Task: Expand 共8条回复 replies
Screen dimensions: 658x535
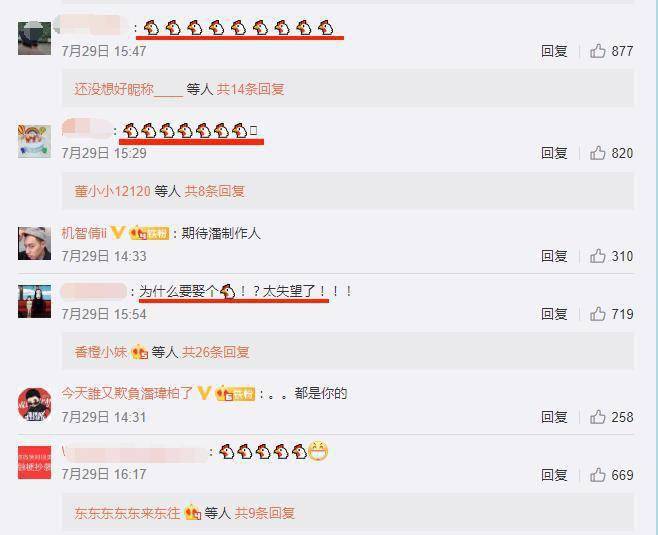Action: point(215,191)
